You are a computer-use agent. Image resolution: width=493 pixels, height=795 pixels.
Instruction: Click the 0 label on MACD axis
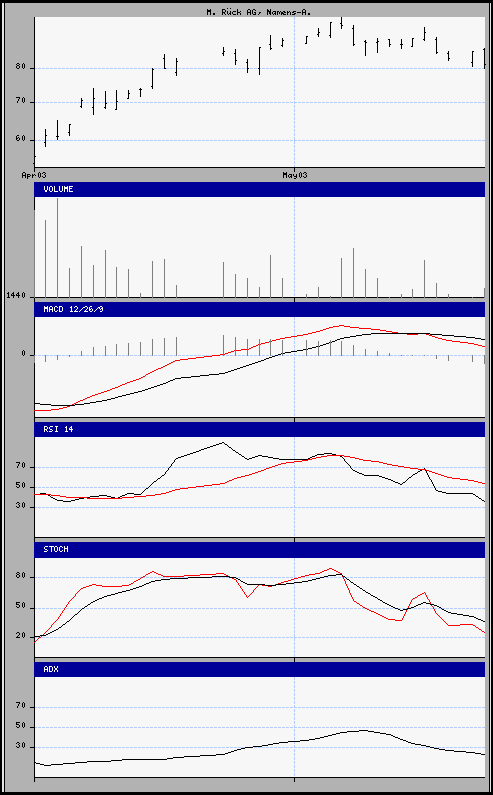24,354
